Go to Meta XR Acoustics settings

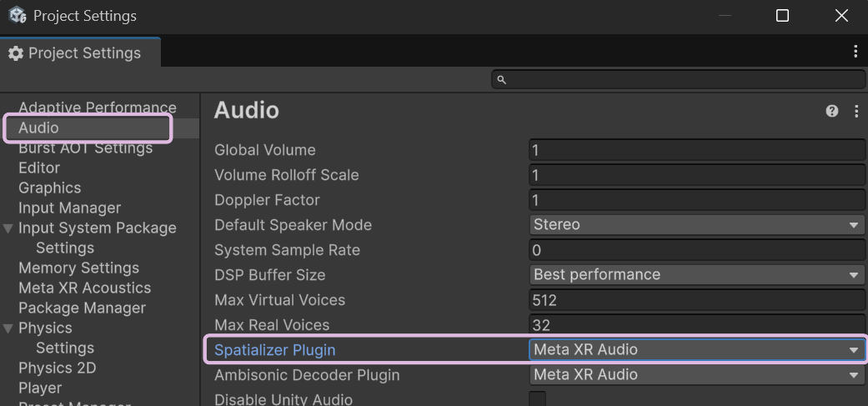pyautogui.click(x=84, y=288)
